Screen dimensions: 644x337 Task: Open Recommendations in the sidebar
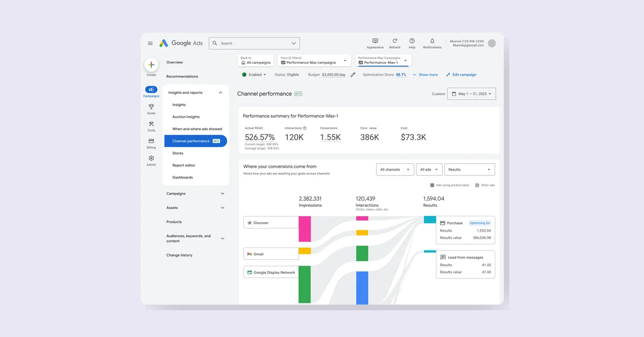point(182,77)
